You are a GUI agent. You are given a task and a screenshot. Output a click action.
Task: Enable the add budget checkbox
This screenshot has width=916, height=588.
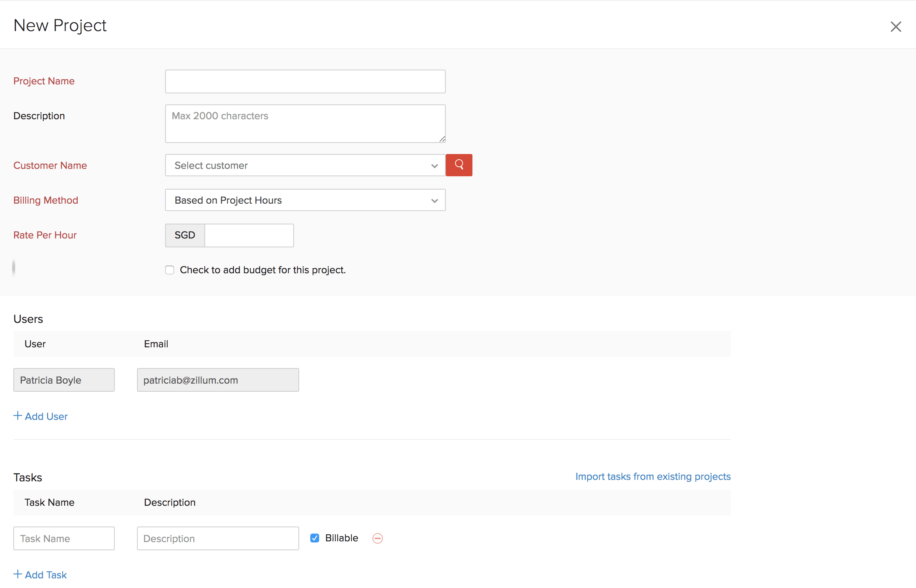coord(170,270)
